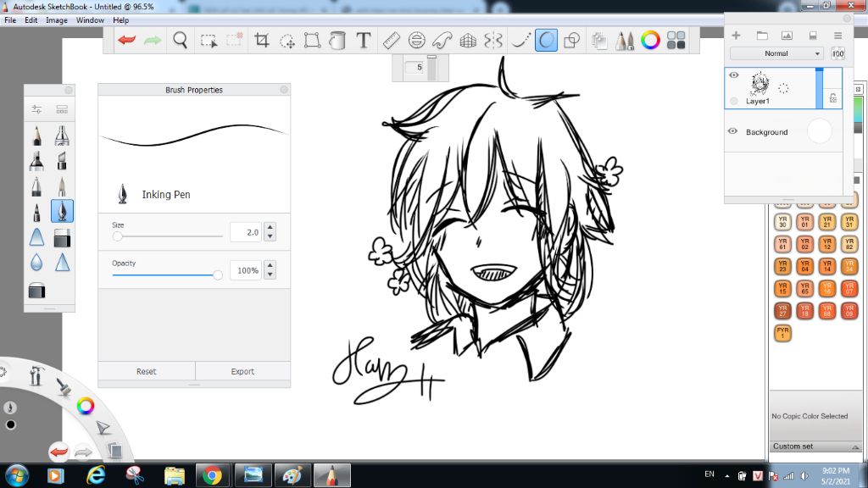Click the Background layer color circle
The width and height of the screenshot is (868, 488).
pos(820,131)
